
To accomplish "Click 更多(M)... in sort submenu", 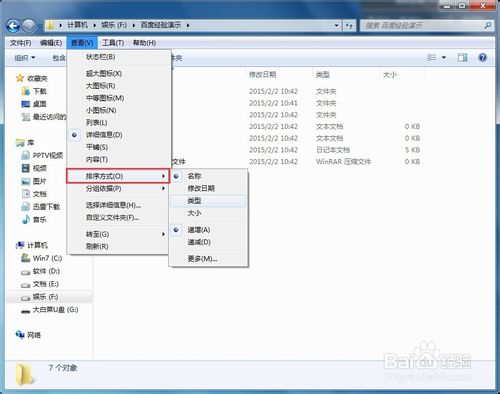I will (209, 259).
